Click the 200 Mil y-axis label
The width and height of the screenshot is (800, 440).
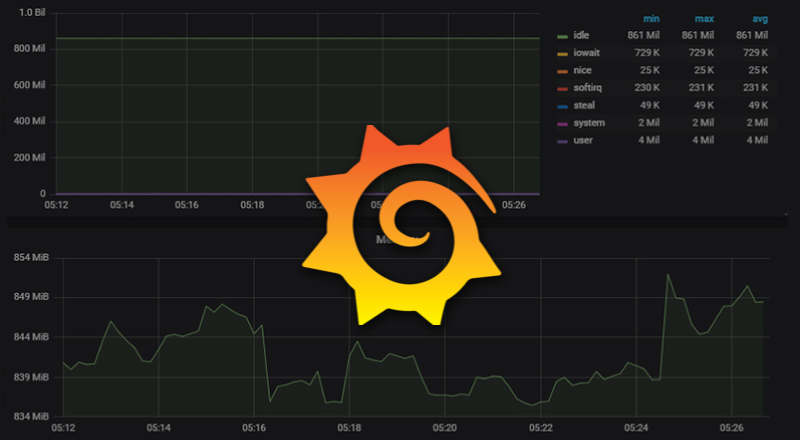[x=31, y=157]
